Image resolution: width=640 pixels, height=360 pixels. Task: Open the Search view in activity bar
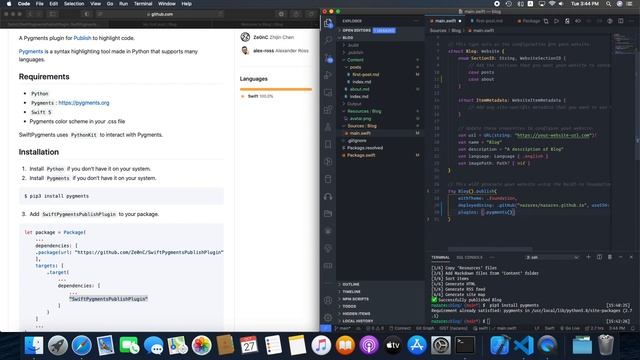click(328, 40)
